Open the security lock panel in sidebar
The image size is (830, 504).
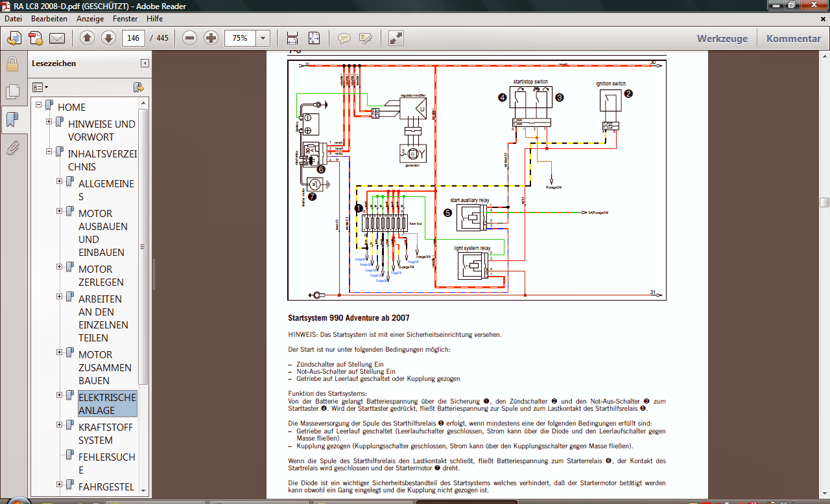[12, 64]
